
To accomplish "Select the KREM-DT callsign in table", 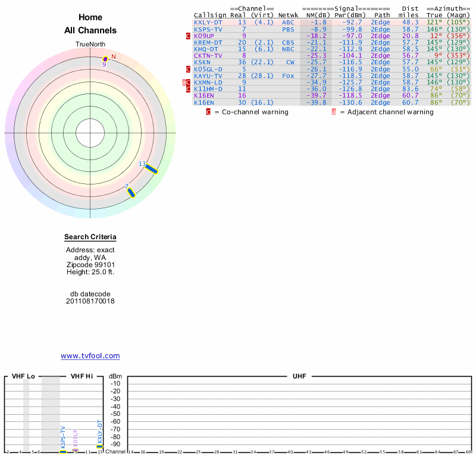I will click(208, 42).
